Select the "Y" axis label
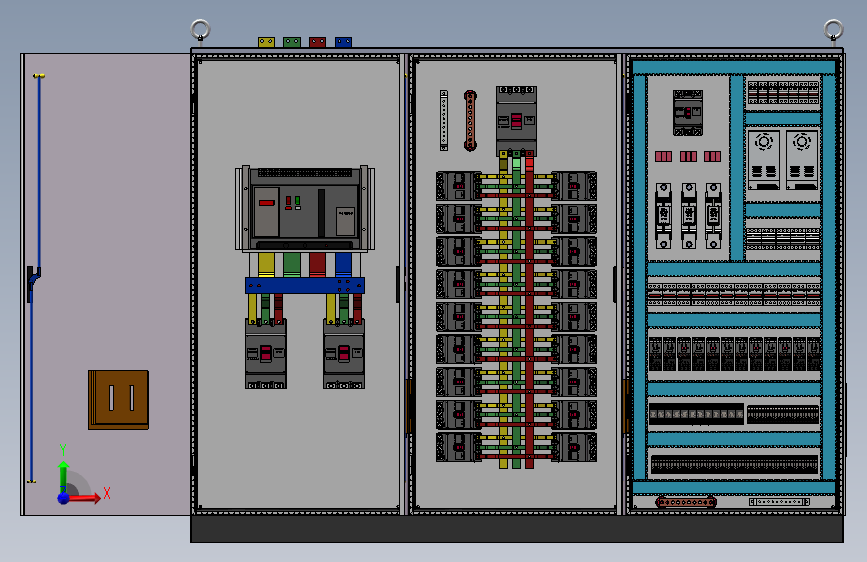Viewport: 867px width, 562px height. click(x=63, y=450)
